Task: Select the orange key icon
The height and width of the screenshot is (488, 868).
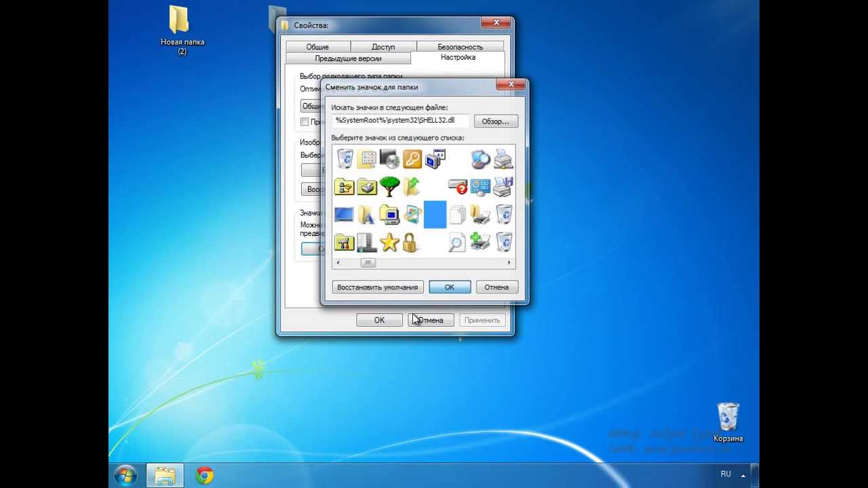Action: click(x=412, y=159)
